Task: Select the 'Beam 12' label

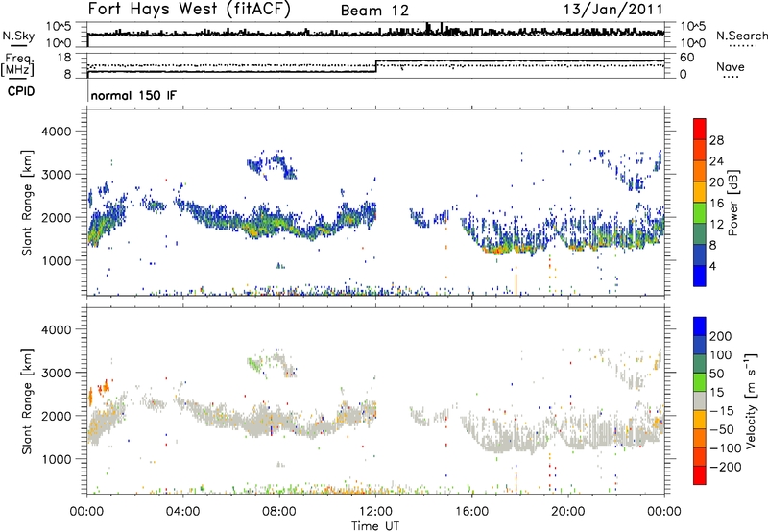Action: (x=374, y=11)
